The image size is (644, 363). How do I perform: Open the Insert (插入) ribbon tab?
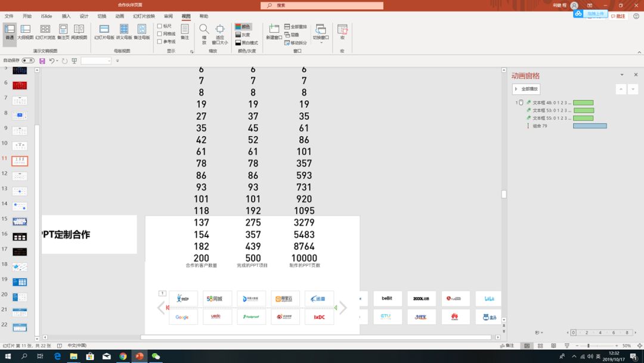point(66,16)
